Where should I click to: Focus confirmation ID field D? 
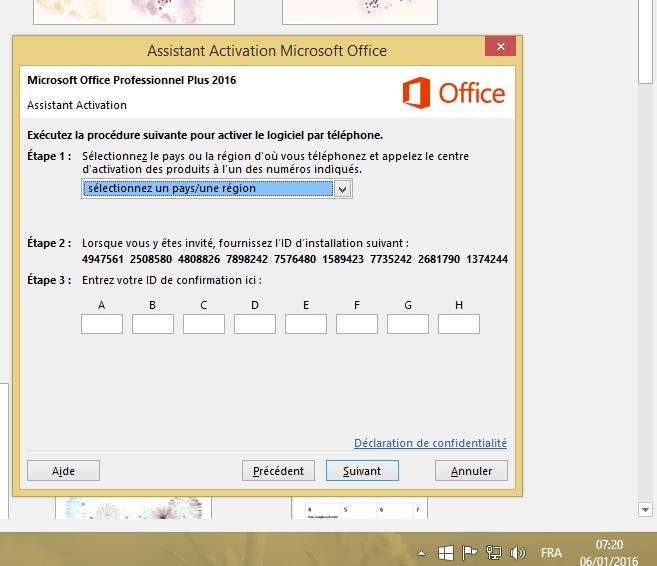pyautogui.click(x=255, y=324)
